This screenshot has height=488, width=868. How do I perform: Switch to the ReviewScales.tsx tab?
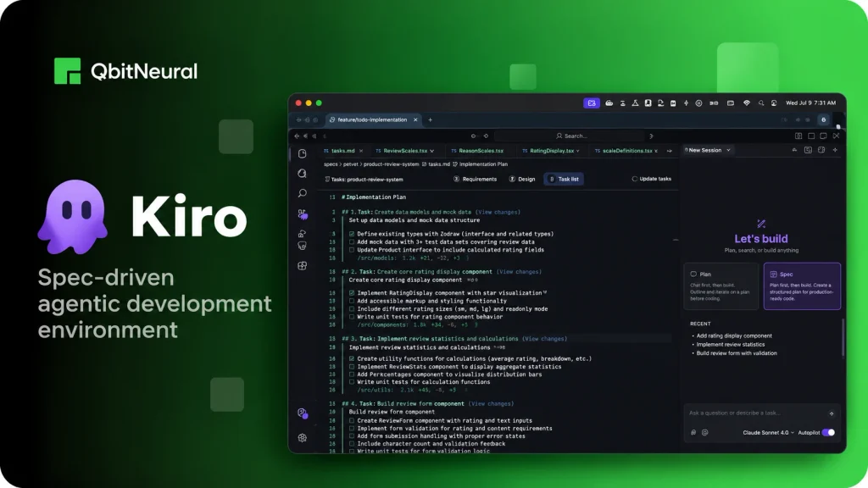tap(404, 151)
